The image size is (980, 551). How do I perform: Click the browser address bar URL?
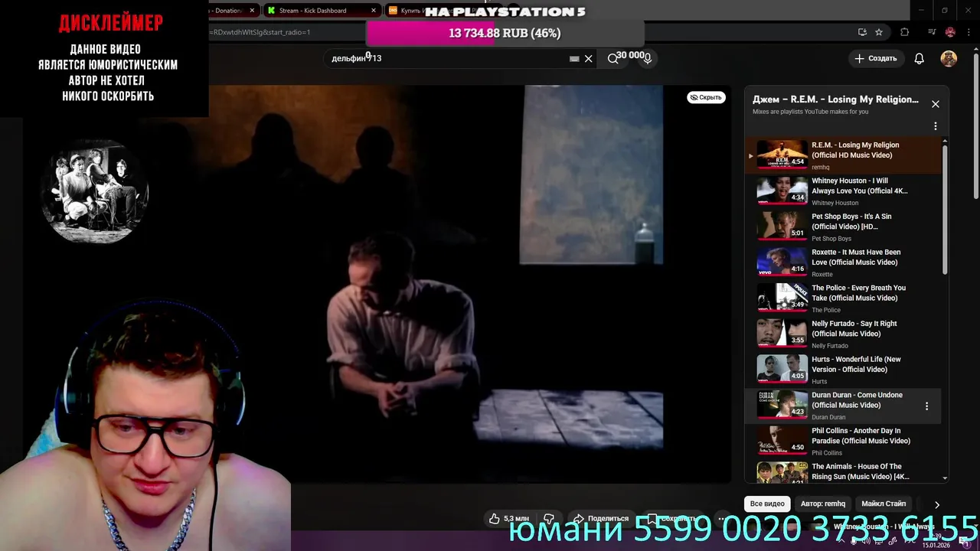[262, 32]
